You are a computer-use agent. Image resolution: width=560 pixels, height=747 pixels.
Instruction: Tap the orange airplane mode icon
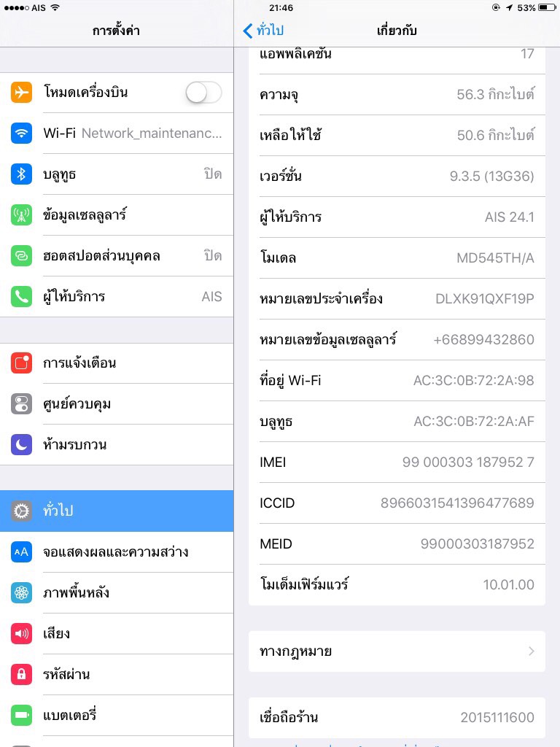click(21, 93)
